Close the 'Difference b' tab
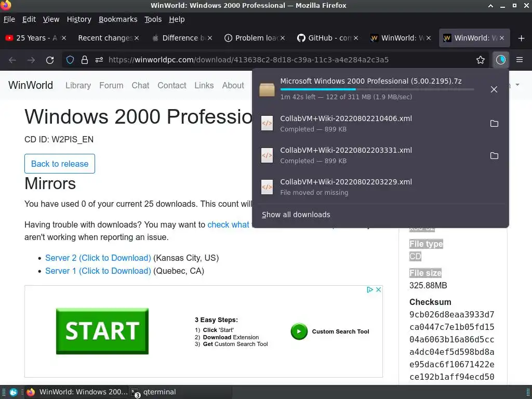Image resolution: width=532 pixels, height=399 pixels. 210,38
